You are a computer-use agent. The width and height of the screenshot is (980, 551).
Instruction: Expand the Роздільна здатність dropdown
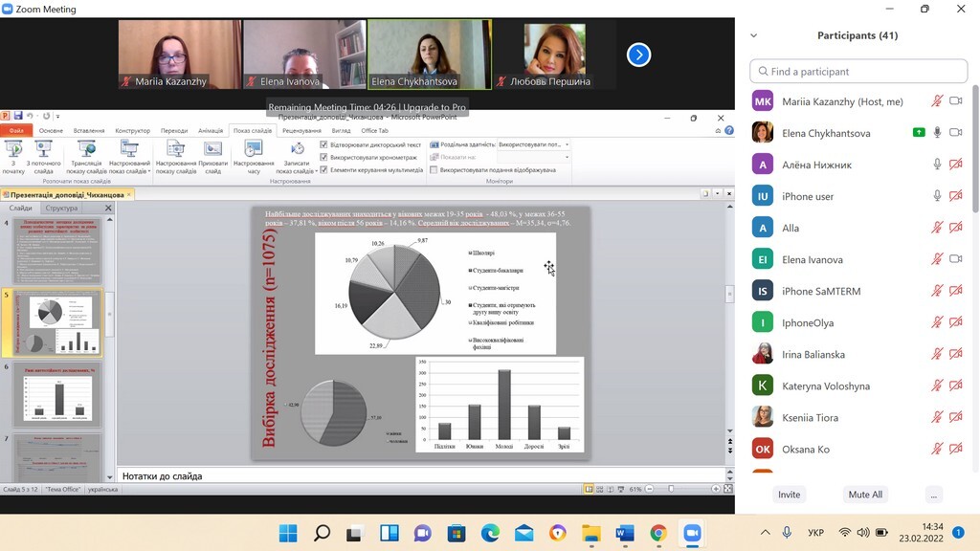tap(568, 144)
